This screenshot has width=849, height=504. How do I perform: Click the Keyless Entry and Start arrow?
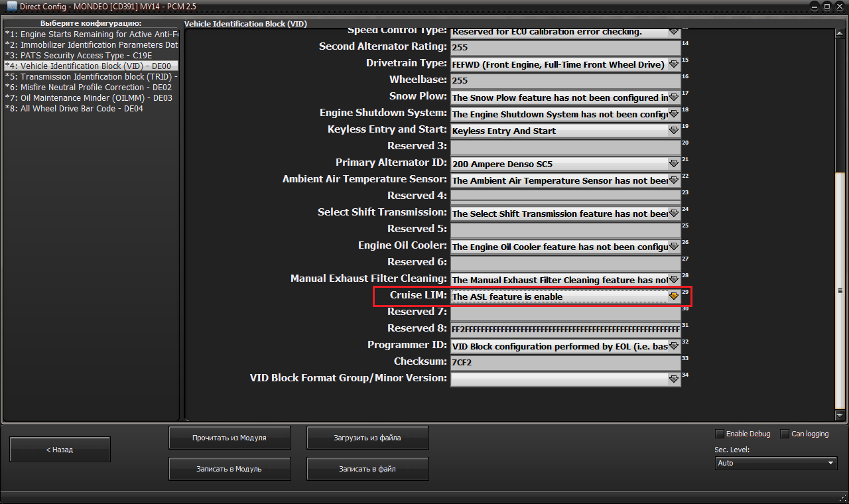click(x=674, y=131)
